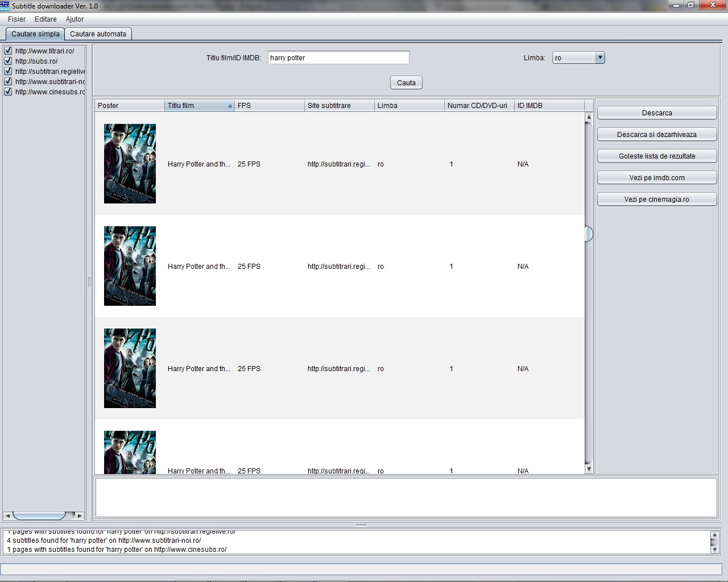Click the Descarca button

(x=657, y=113)
